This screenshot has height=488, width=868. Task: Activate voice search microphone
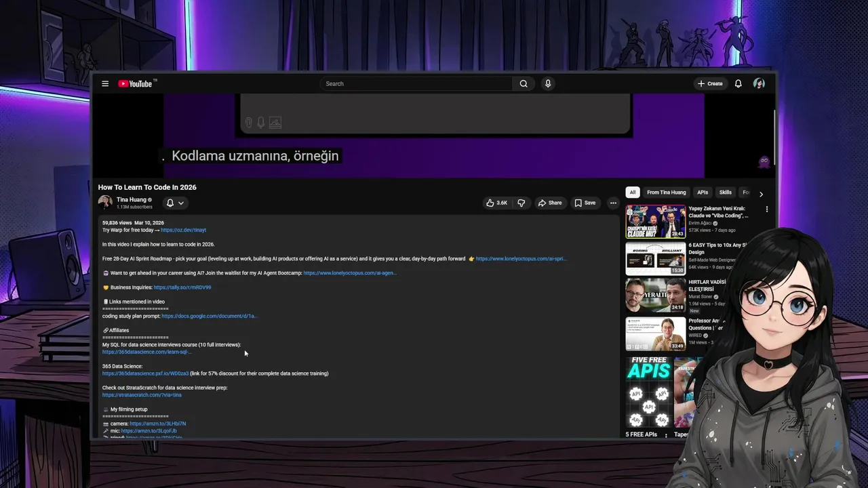click(x=548, y=84)
